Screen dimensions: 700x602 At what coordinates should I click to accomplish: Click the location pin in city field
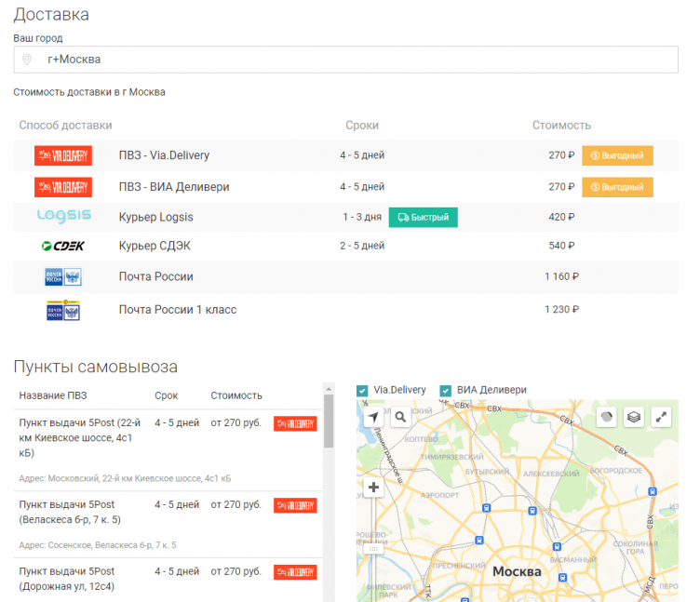(x=27, y=60)
